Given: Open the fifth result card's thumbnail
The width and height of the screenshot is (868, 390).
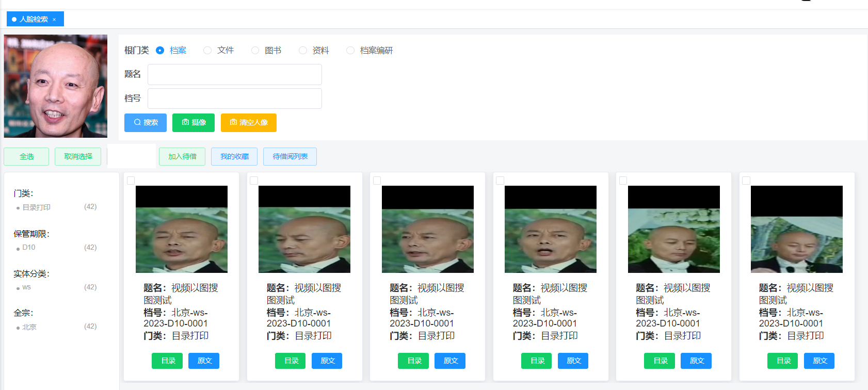Looking at the screenshot, I should [674, 230].
